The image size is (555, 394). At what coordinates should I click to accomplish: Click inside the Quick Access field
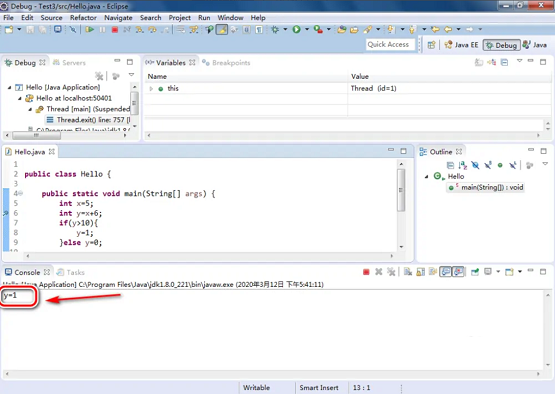point(390,45)
